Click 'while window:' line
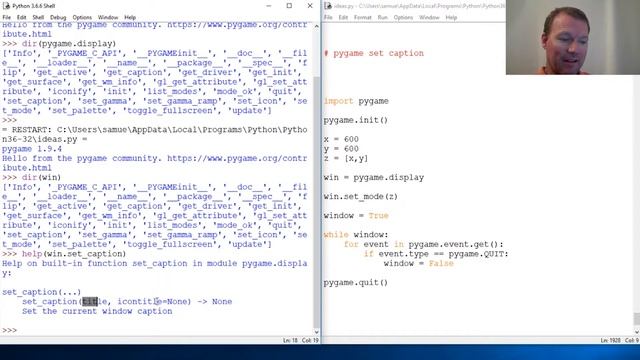Image resolution: width=640 pixels, height=360 pixels. coord(356,235)
